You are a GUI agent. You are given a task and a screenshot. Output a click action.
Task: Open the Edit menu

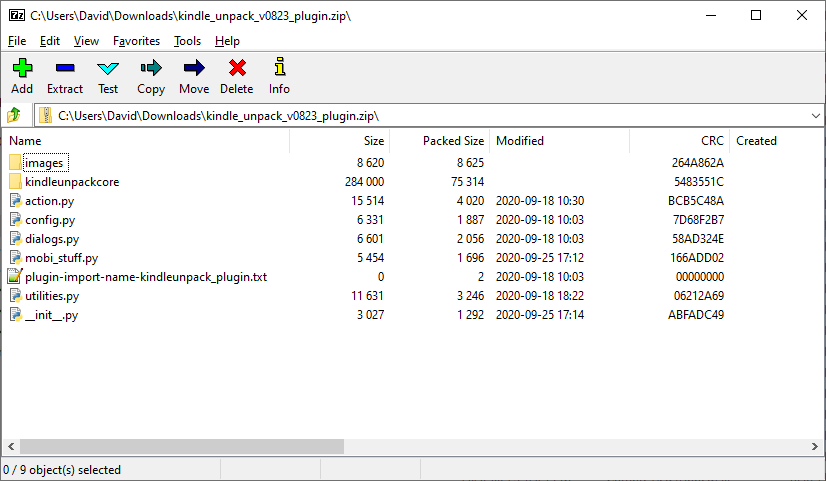pyautogui.click(x=50, y=41)
